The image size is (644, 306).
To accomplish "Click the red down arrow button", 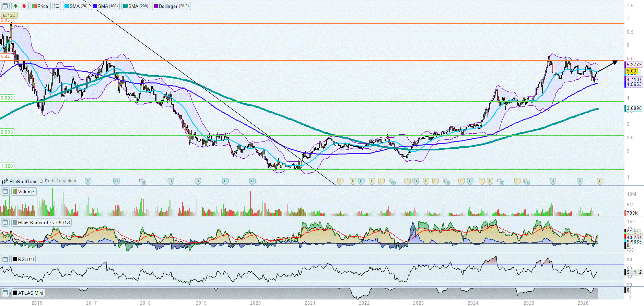I will 24,6.
